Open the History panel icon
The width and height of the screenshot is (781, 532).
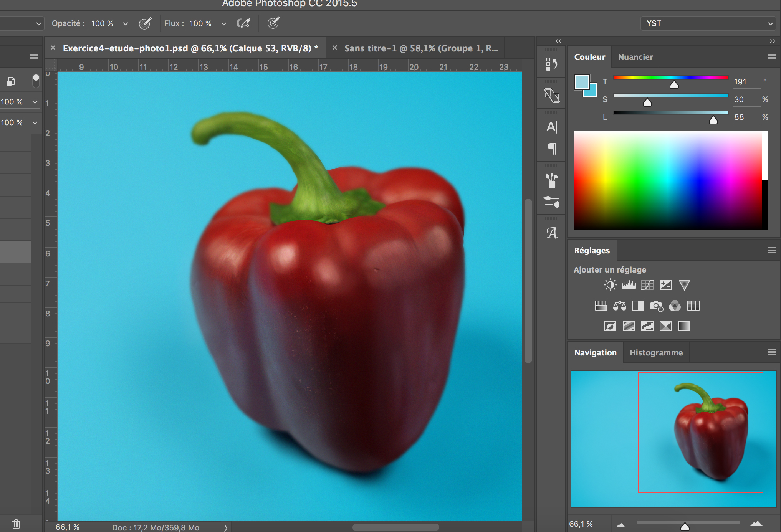[551, 64]
